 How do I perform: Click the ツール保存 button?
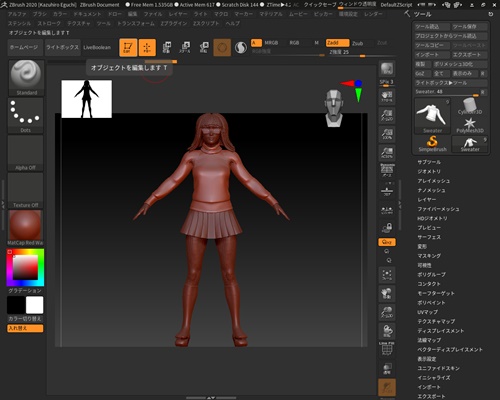click(x=469, y=26)
